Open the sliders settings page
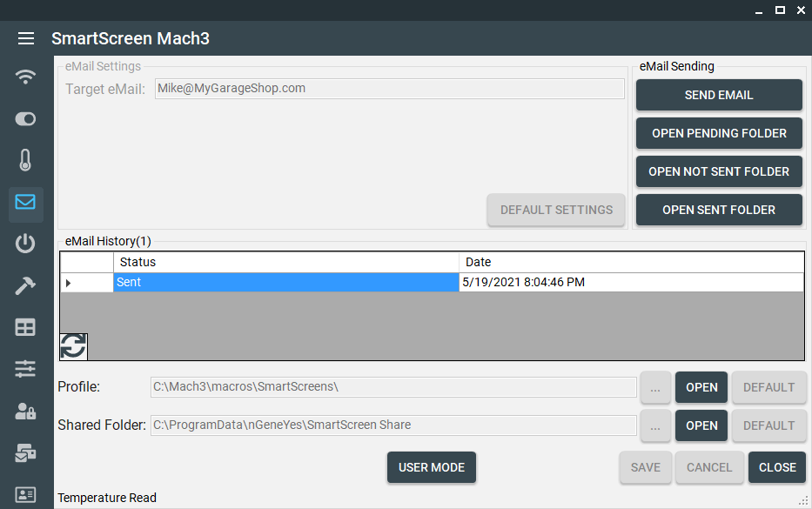The width and height of the screenshot is (812, 509). point(26,369)
